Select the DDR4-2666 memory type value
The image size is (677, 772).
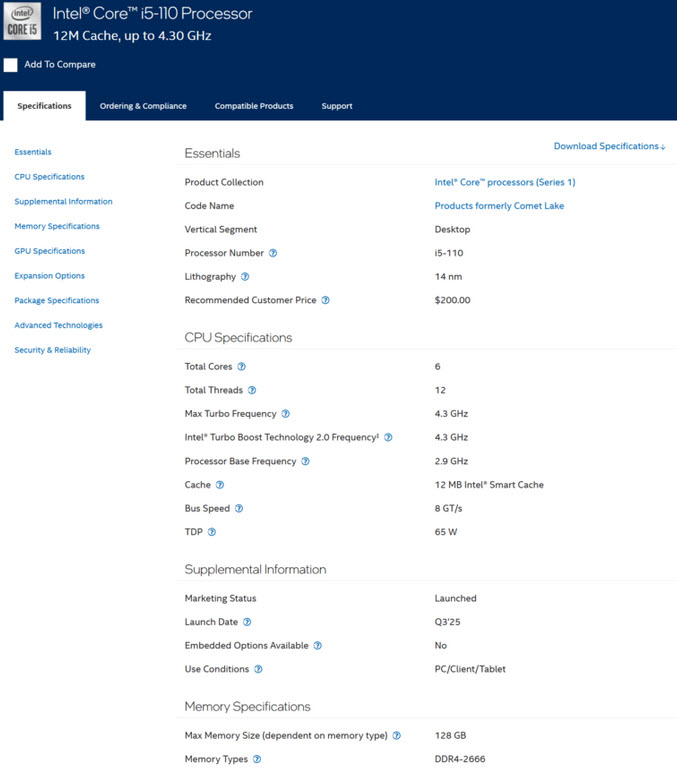tap(460, 760)
